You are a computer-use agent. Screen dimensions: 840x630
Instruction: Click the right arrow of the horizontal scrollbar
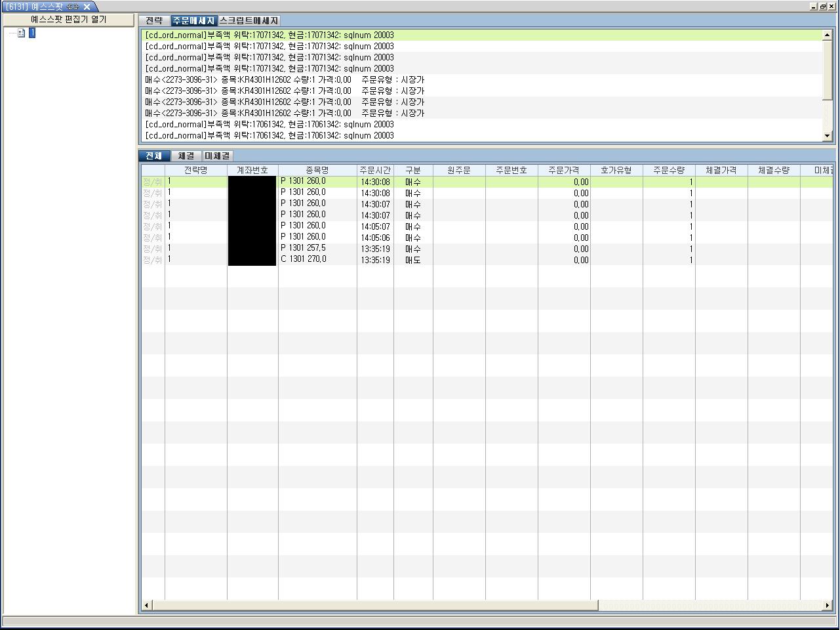(x=828, y=605)
